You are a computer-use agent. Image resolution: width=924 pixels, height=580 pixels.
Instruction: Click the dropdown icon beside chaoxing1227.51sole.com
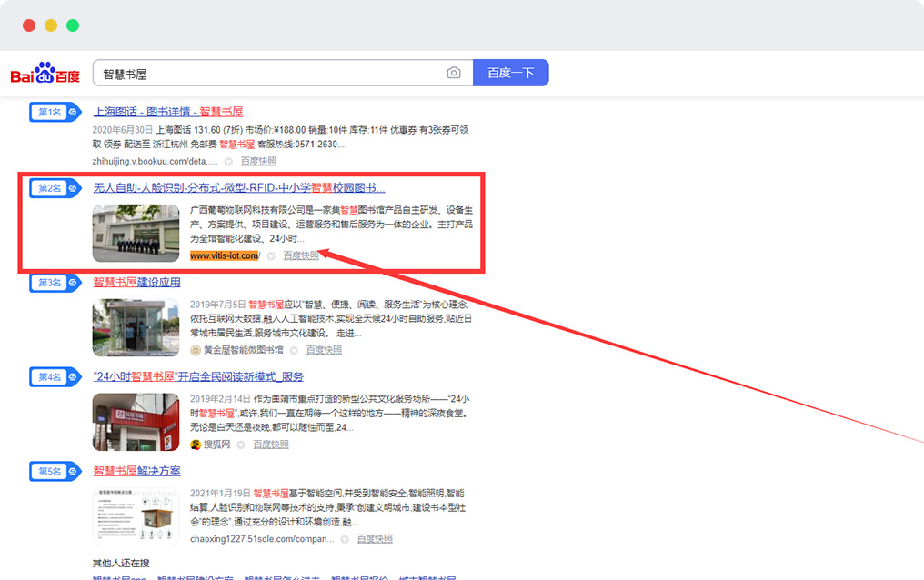click(346, 539)
